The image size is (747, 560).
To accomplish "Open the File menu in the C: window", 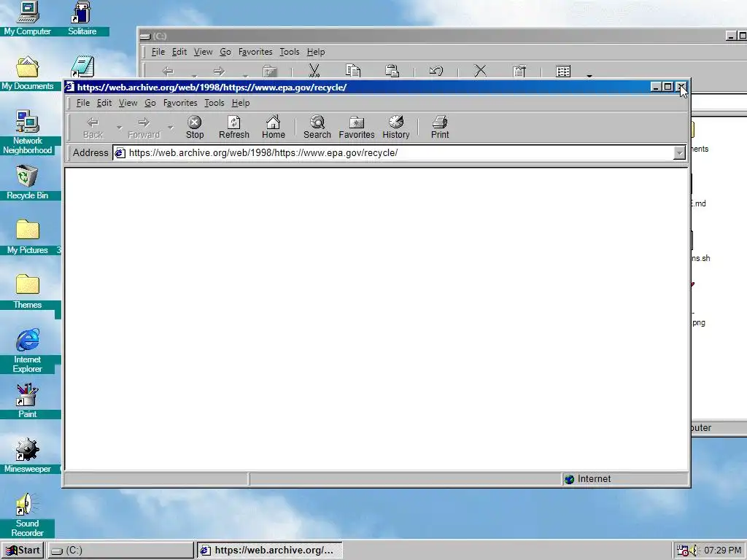I will click(x=158, y=52).
